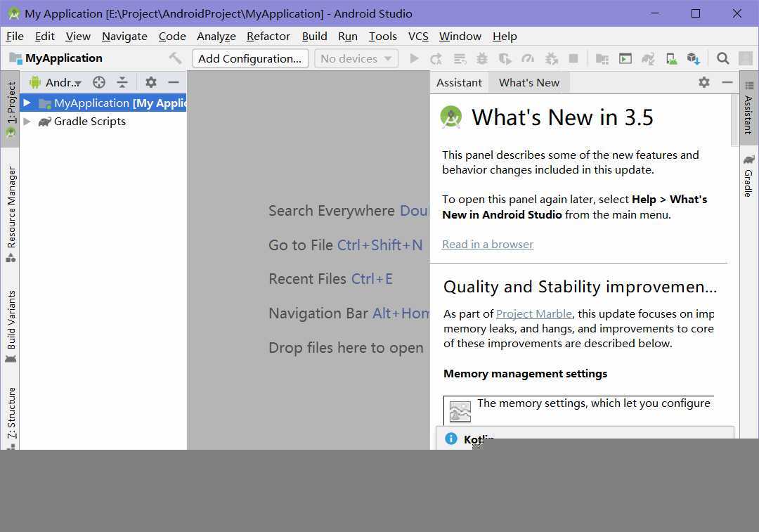Open the Help menu
Image resolution: width=759 pixels, height=532 pixels.
click(x=505, y=37)
